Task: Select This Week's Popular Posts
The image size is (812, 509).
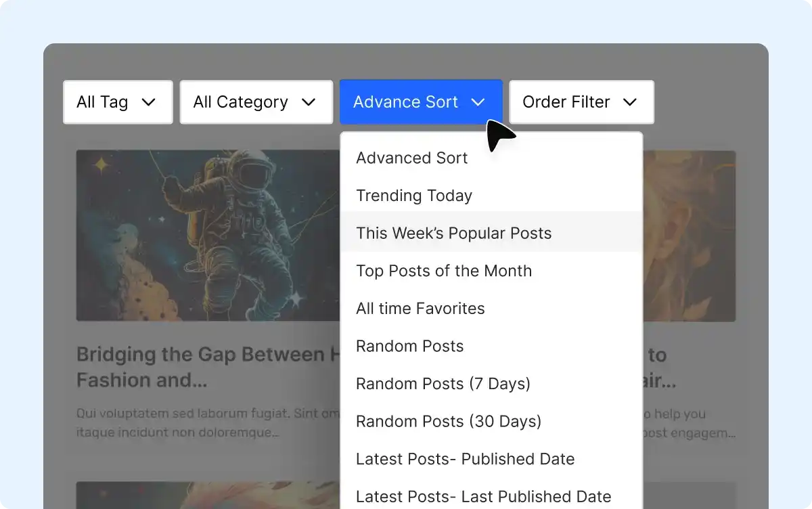Action: click(x=454, y=234)
